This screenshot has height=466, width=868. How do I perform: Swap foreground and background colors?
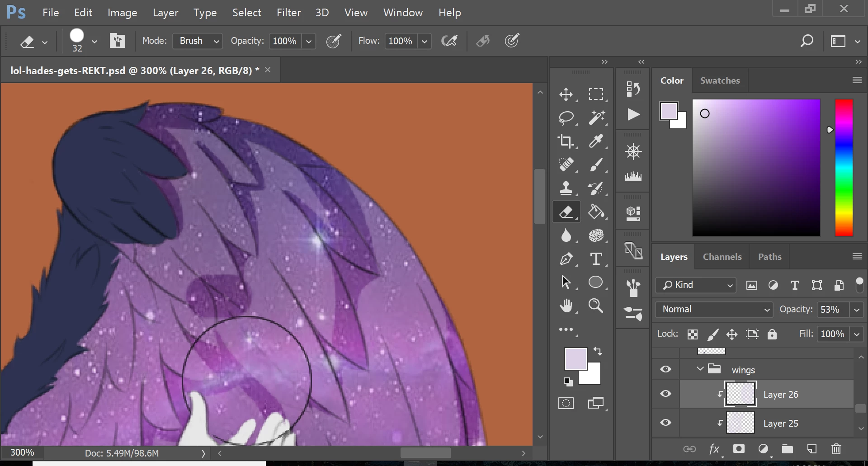pyautogui.click(x=598, y=351)
